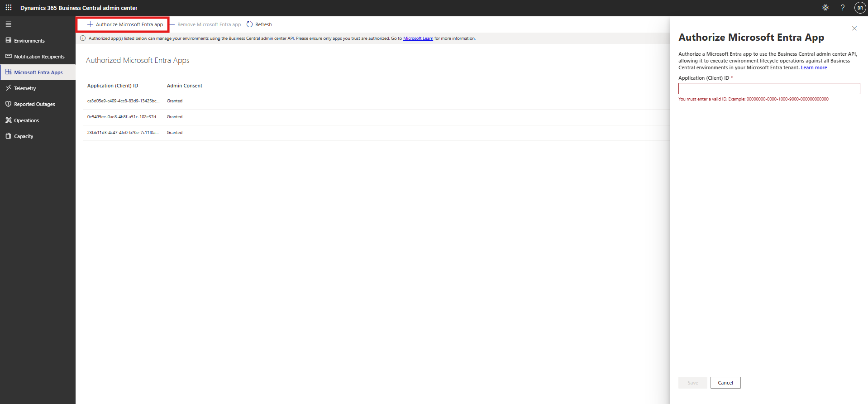Click the Authorized Microsoft Entra Apps heading
The image size is (868, 404).
coord(138,60)
